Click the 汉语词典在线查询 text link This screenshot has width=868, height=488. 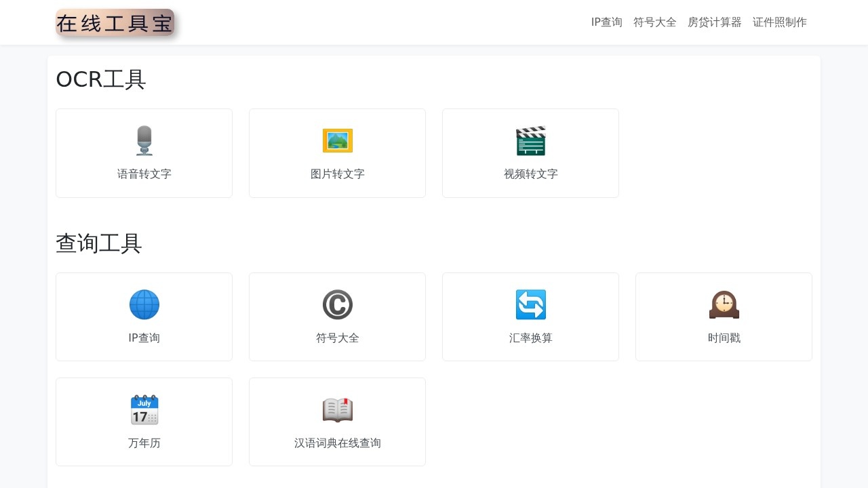tap(337, 443)
